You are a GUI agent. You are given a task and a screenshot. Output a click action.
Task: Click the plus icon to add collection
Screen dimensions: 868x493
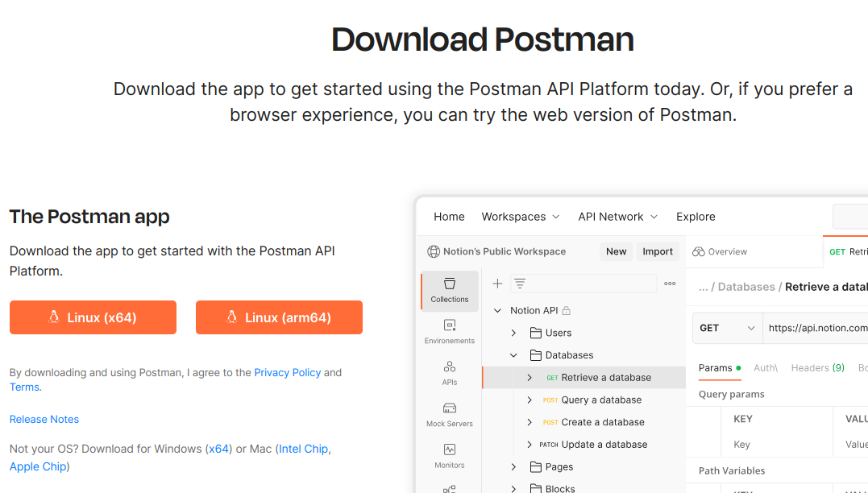pyautogui.click(x=497, y=284)
